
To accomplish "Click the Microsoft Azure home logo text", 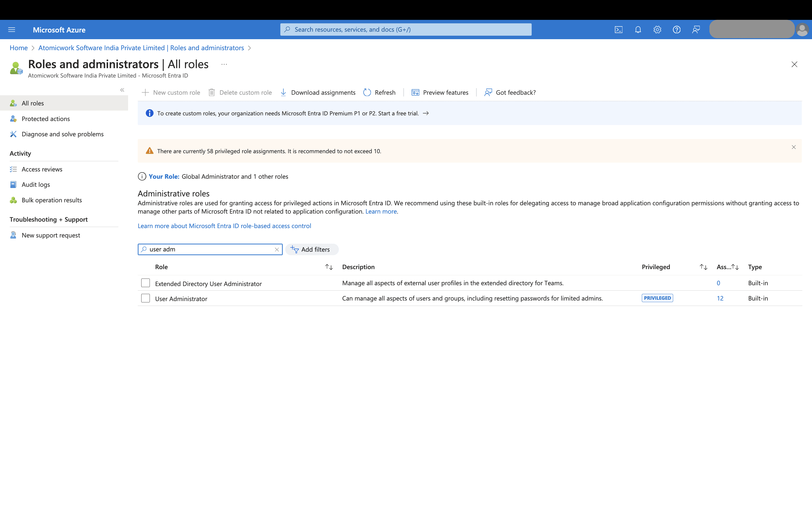I will tap(59, 30).
